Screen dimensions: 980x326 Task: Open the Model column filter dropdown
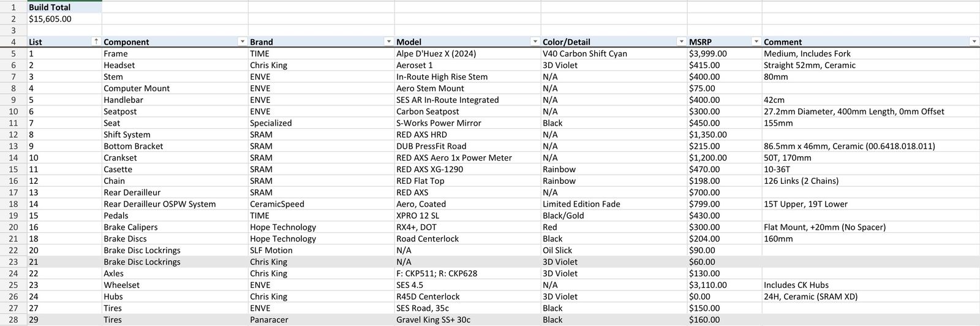[535, 42]
